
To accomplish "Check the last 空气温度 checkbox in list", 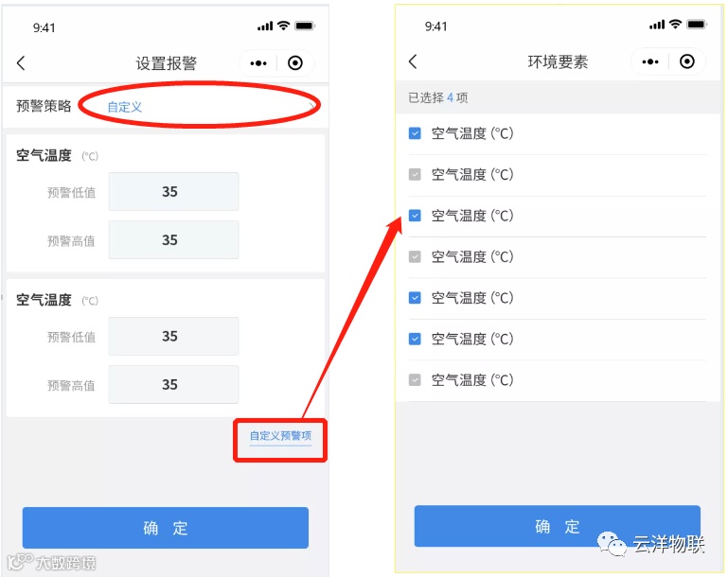I will coord(415,380).
